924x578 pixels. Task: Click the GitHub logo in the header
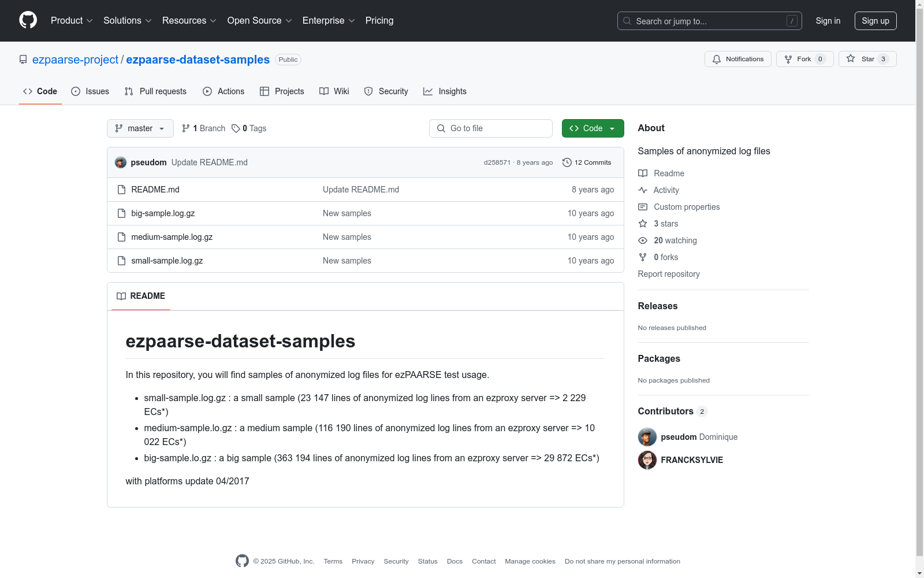click(x=28, y=20)
